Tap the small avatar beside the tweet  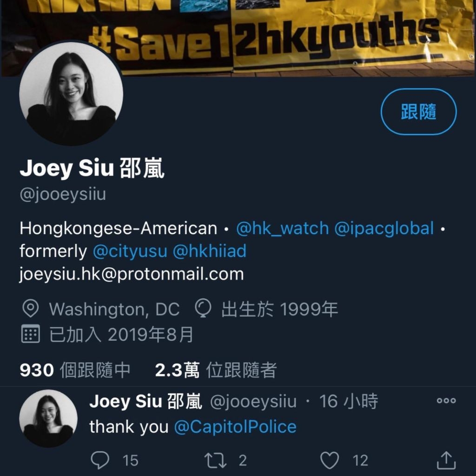48,418
